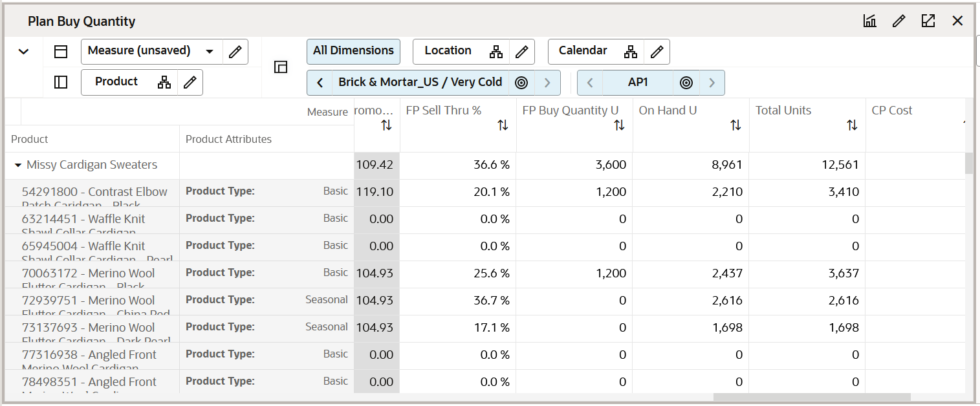Edit the Product dimension with its pencil
Viewport: 980px width, 406px height.
[x=190, y=82]
